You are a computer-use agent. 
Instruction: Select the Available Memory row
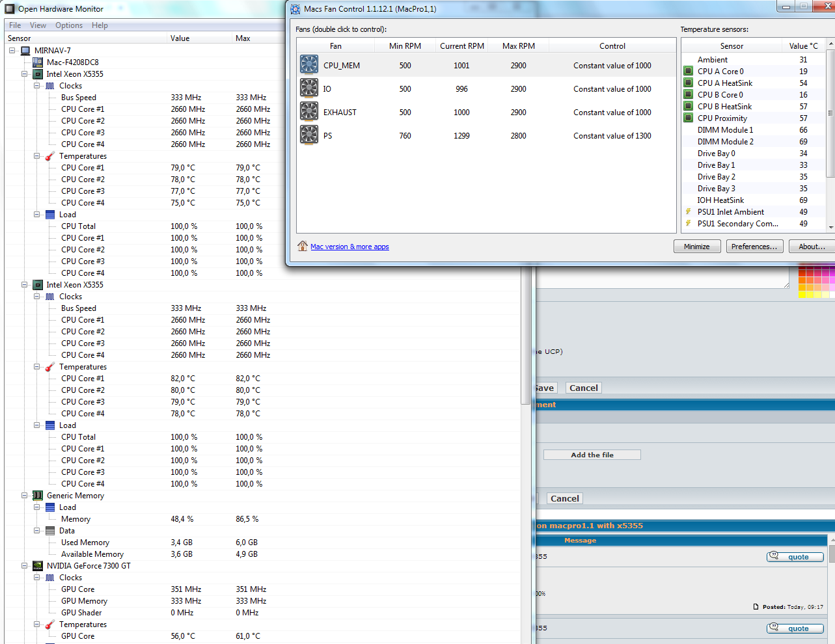point(264,554)
